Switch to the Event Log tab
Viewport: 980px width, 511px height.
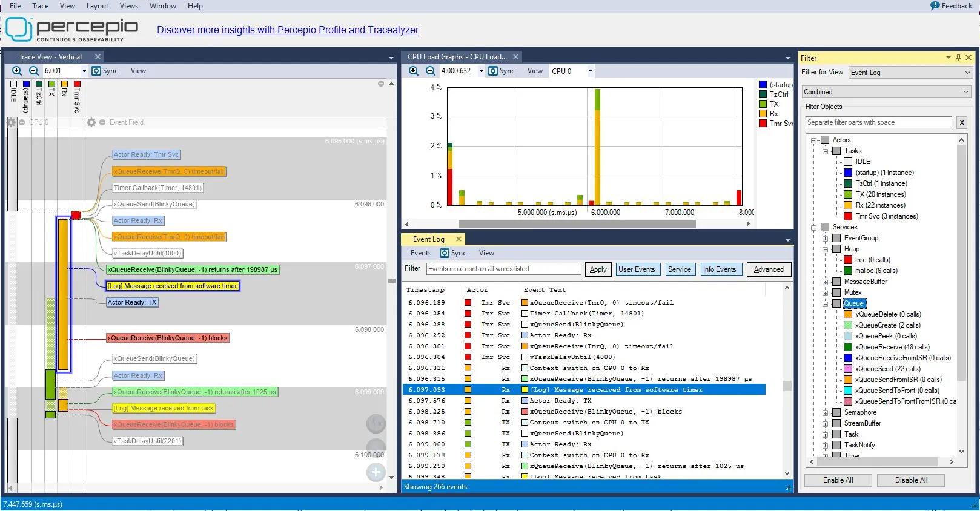tap(429, 239)
